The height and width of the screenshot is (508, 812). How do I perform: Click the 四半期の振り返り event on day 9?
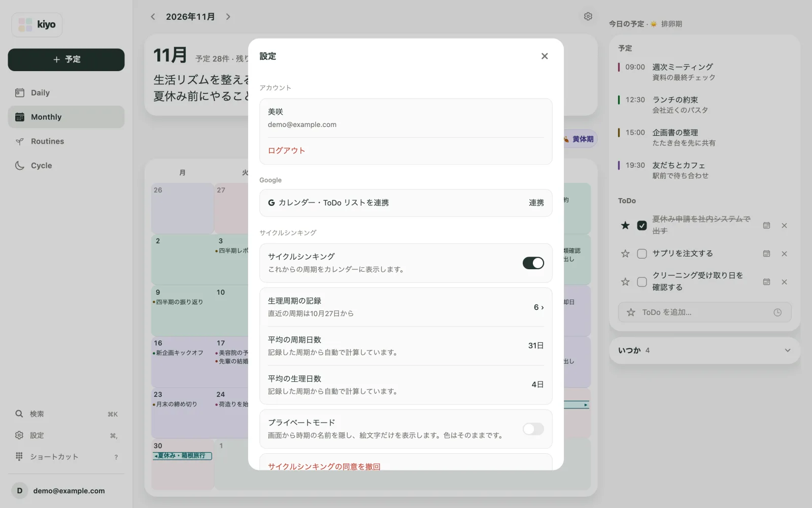tap(178, 302)
